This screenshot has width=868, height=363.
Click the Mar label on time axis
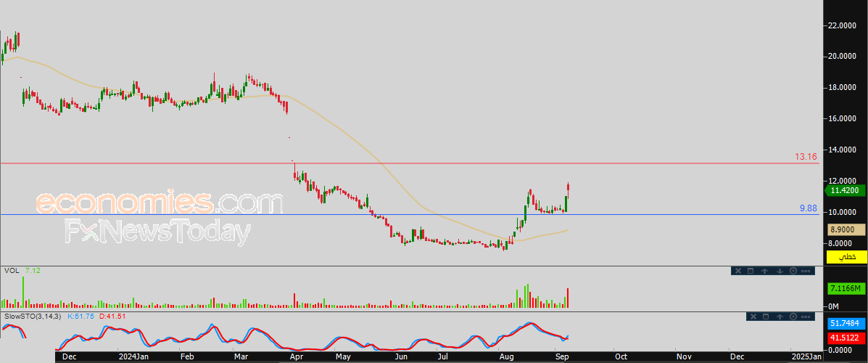pos(241,356)
